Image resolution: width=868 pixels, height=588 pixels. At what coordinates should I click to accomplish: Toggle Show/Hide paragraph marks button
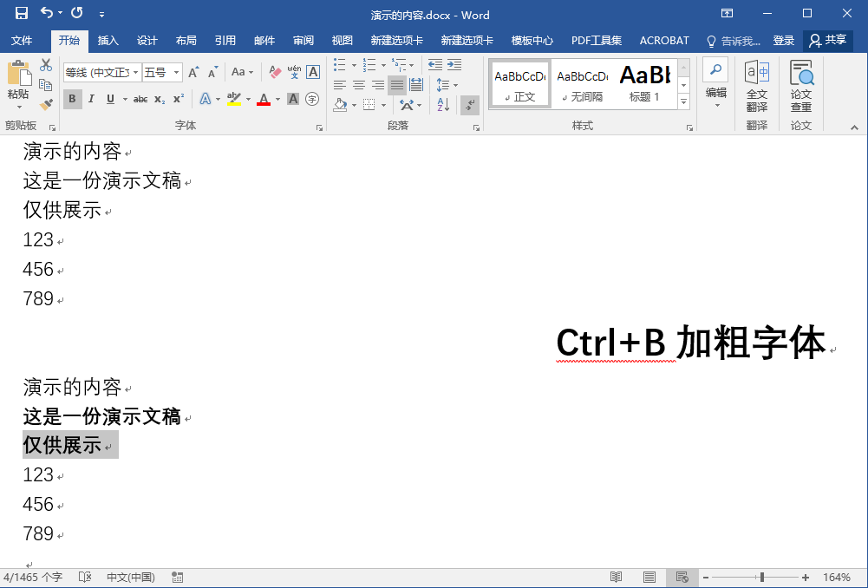tap(470, 104)
